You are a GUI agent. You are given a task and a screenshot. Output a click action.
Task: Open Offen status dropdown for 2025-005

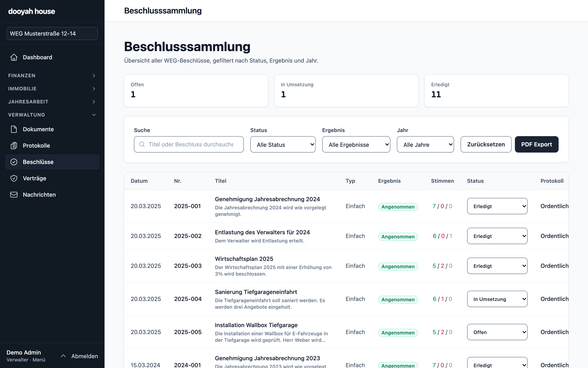(x=497, y=332)
